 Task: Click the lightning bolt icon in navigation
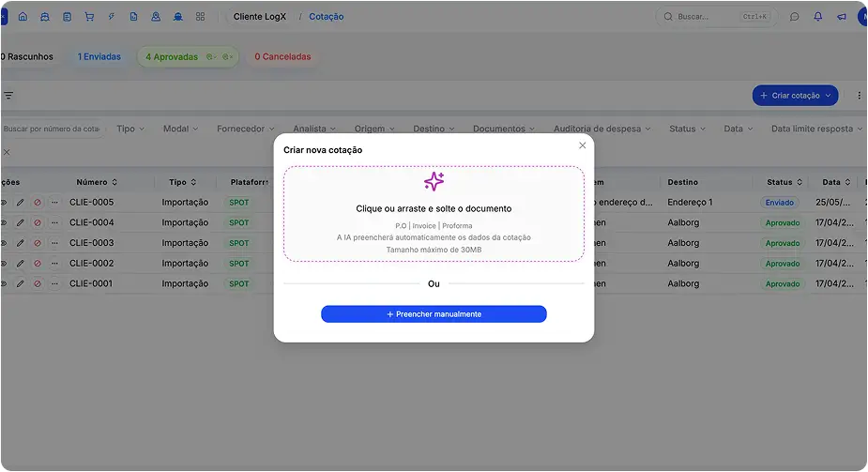point(112,17)
